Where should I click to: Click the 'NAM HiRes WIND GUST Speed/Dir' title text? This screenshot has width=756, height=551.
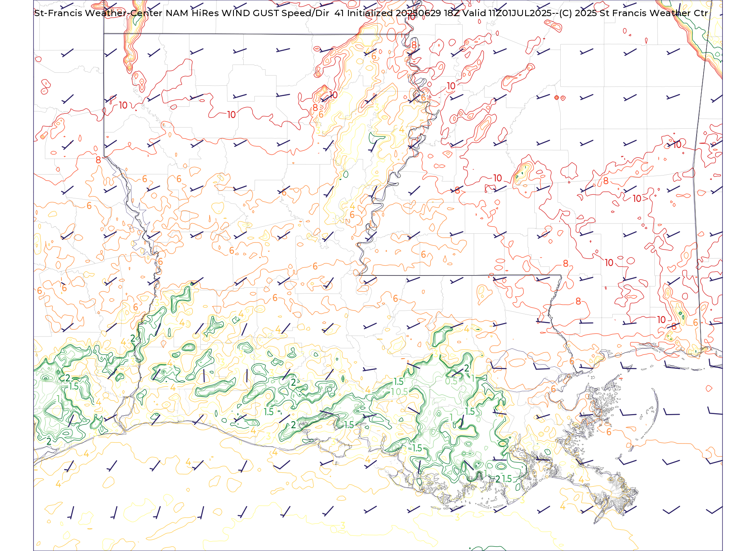[247, 13]
